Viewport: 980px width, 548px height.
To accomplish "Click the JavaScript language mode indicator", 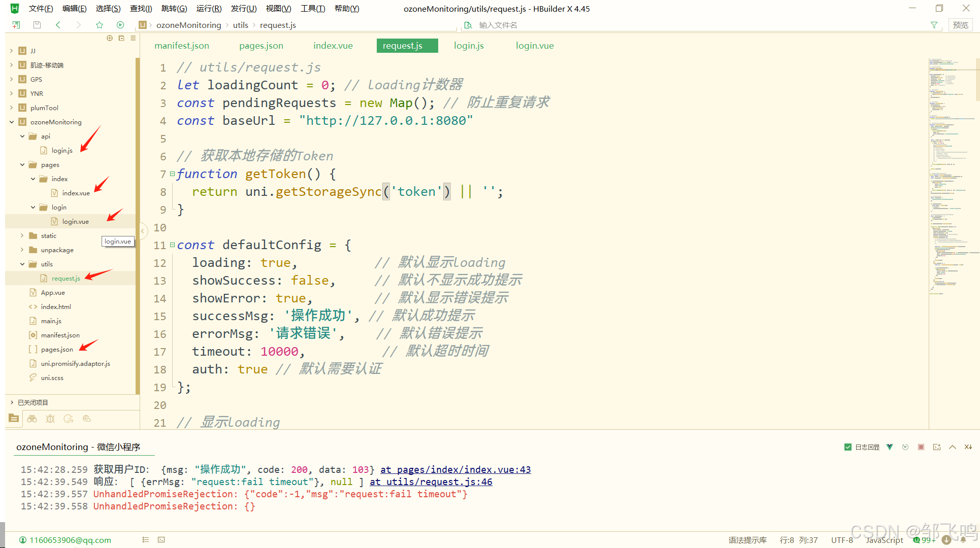I will coord(885,540).
